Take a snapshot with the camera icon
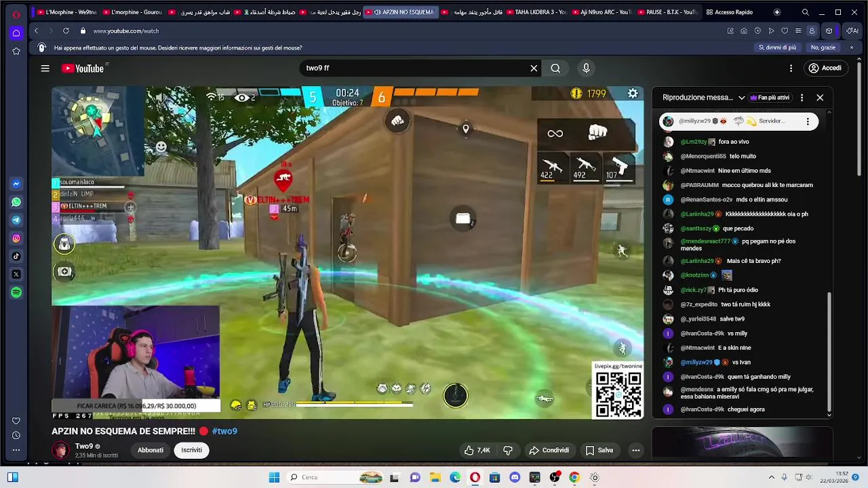 pos(744,30)
